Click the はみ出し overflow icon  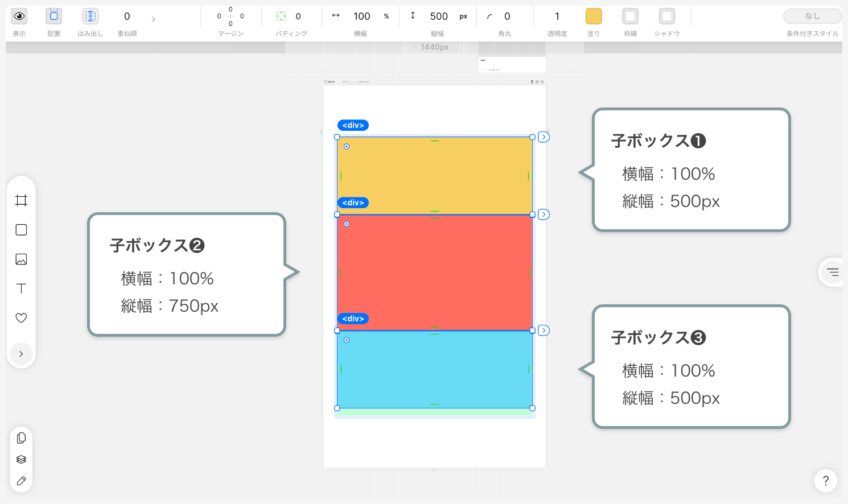pos(90,16)
